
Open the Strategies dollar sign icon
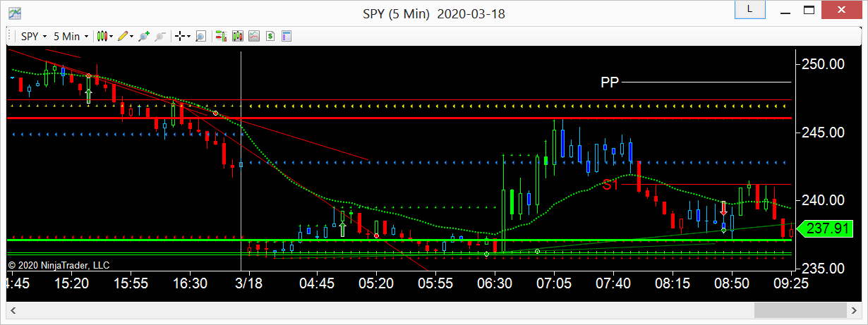(270, 36)
